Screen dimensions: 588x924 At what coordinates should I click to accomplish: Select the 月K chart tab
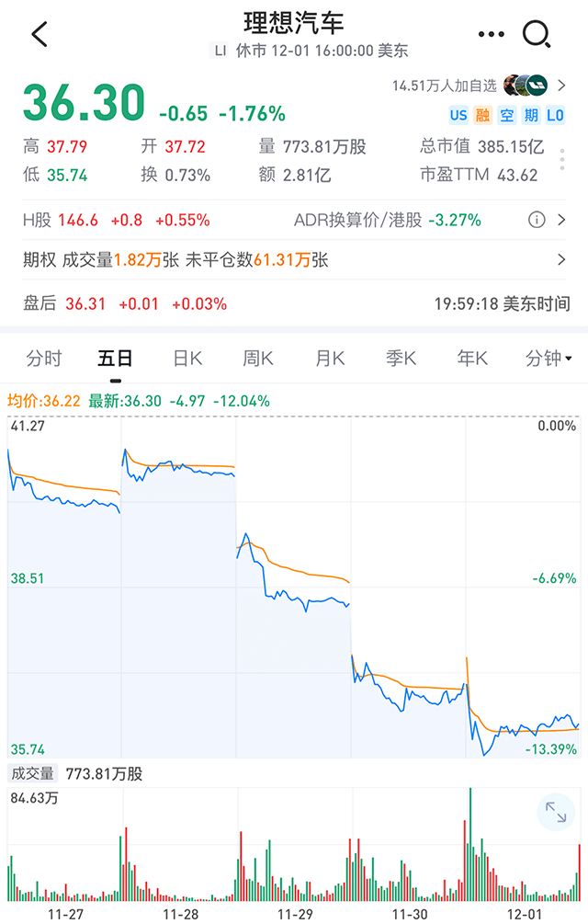(330, 358)
